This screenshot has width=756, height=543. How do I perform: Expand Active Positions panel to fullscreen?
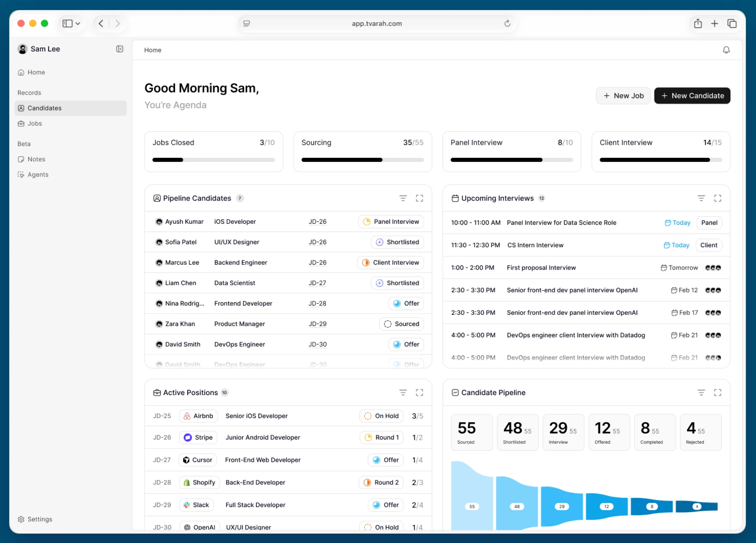(419, 393)
